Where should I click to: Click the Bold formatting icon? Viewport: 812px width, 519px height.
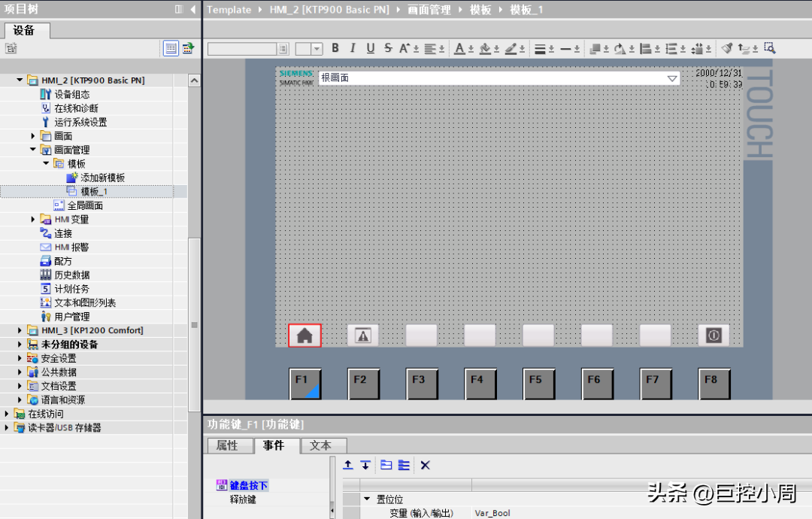[335, 48]
